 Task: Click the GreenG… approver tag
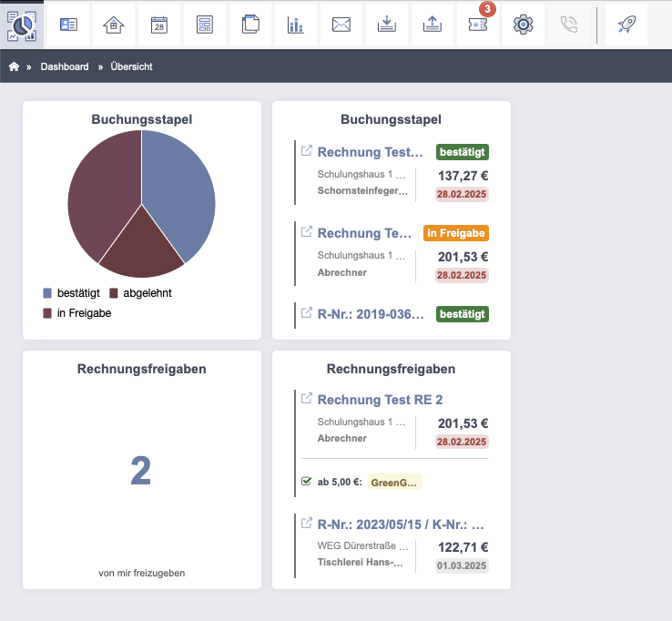pyautogui.click(x=394, y=483)
